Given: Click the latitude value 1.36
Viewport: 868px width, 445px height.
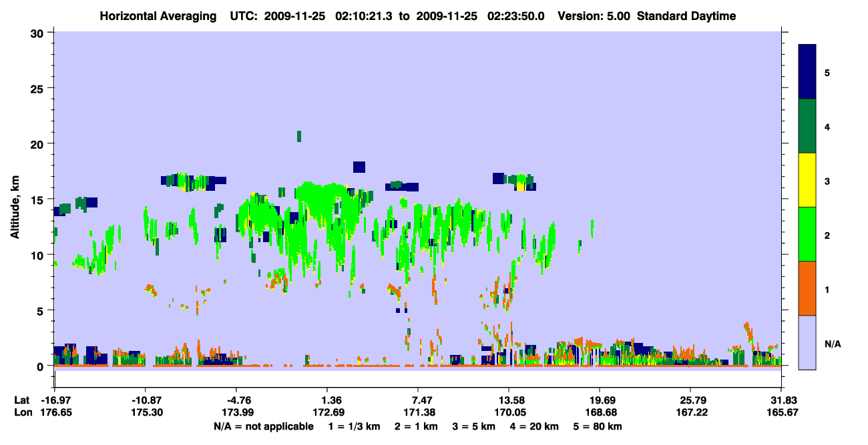Looking at the screenshot, I should pyautogui.click(x=327, y=400).
